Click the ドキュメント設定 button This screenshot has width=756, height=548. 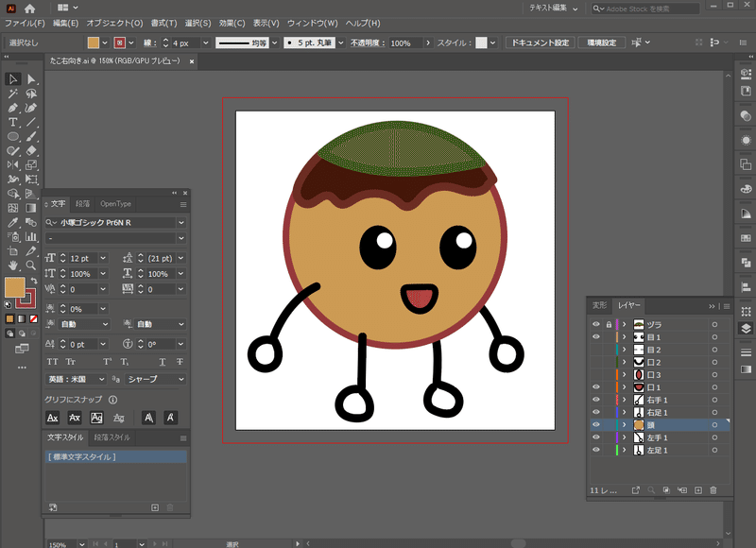[541, 42]
